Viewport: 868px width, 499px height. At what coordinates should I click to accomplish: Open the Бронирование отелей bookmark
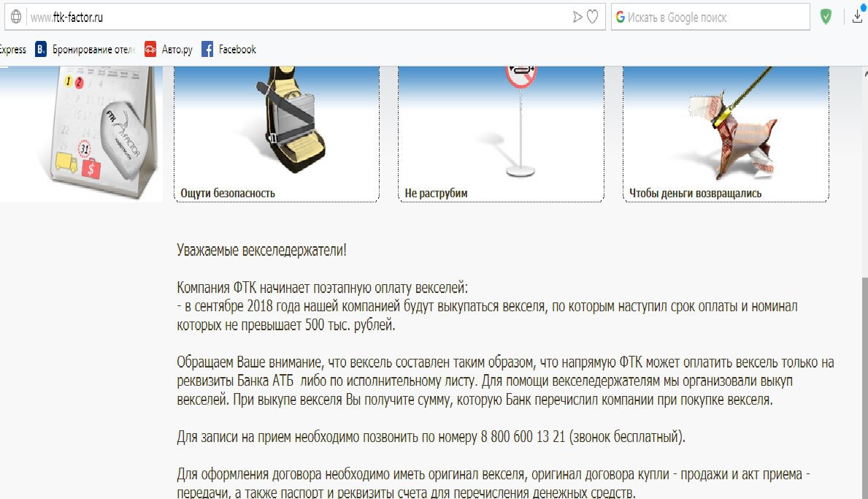(x=93, y=49)
